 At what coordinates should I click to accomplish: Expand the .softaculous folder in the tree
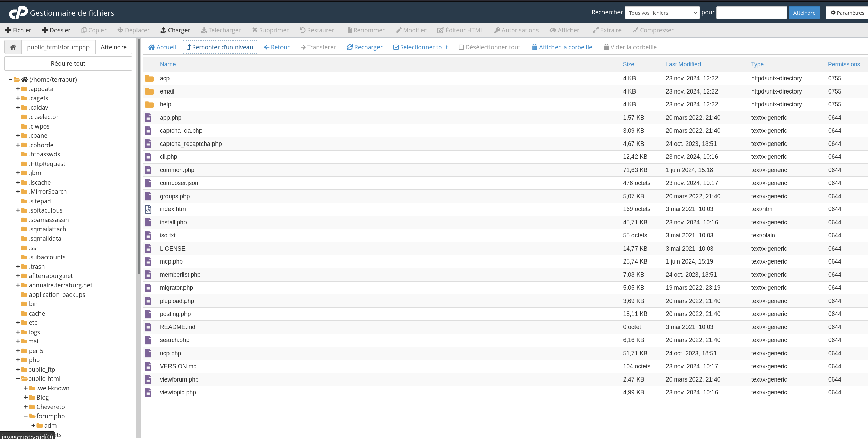point(18,210)
